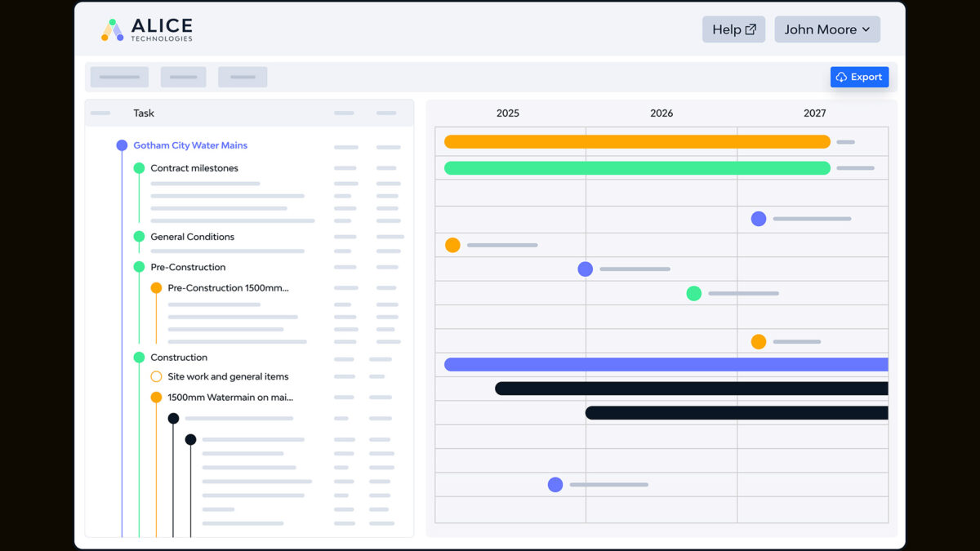Click the ALICE Technologies logo
980x551 pixels.
pyautogui.click(x=148, y=29)
